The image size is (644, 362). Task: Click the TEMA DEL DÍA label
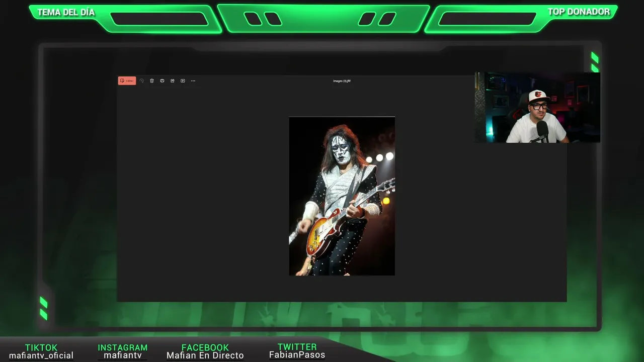66,13
